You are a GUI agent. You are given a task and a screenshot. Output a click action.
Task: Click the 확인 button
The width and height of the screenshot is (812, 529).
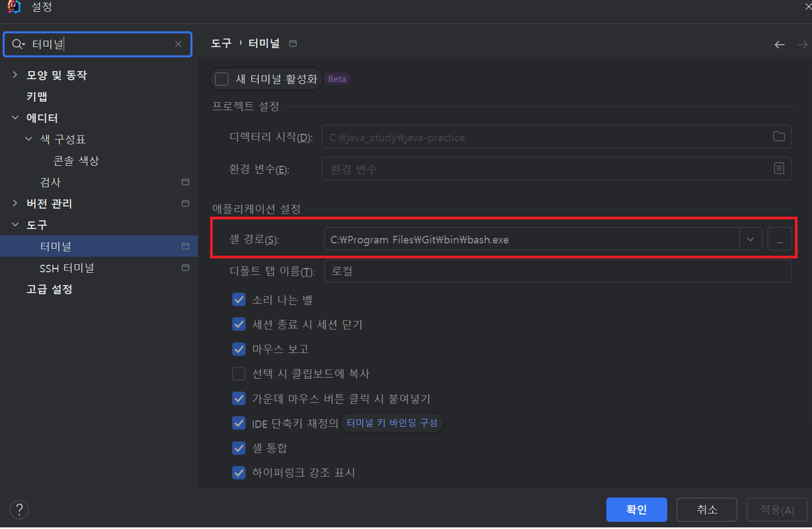coord(636,509)
